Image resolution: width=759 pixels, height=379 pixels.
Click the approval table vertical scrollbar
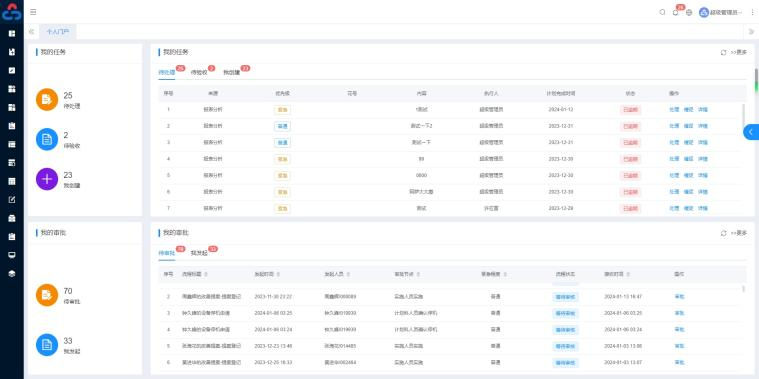click(x=744, y=289)
